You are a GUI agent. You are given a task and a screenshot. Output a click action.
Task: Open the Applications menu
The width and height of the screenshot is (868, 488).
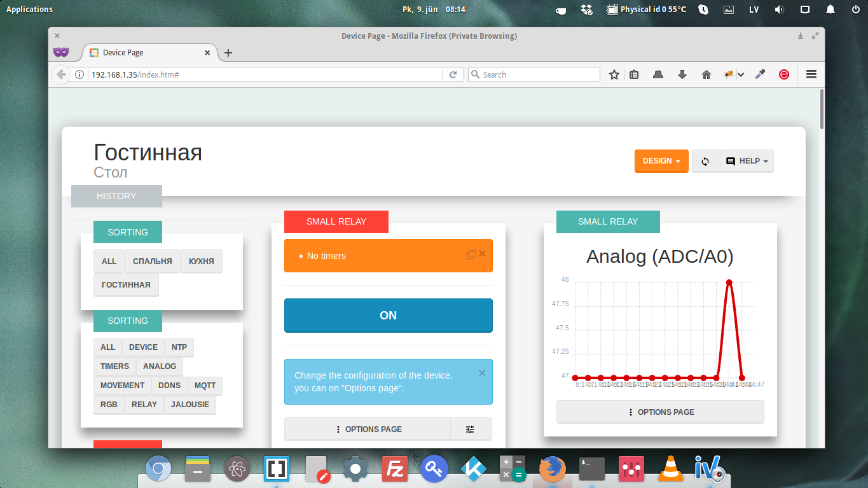click(29, 10)
